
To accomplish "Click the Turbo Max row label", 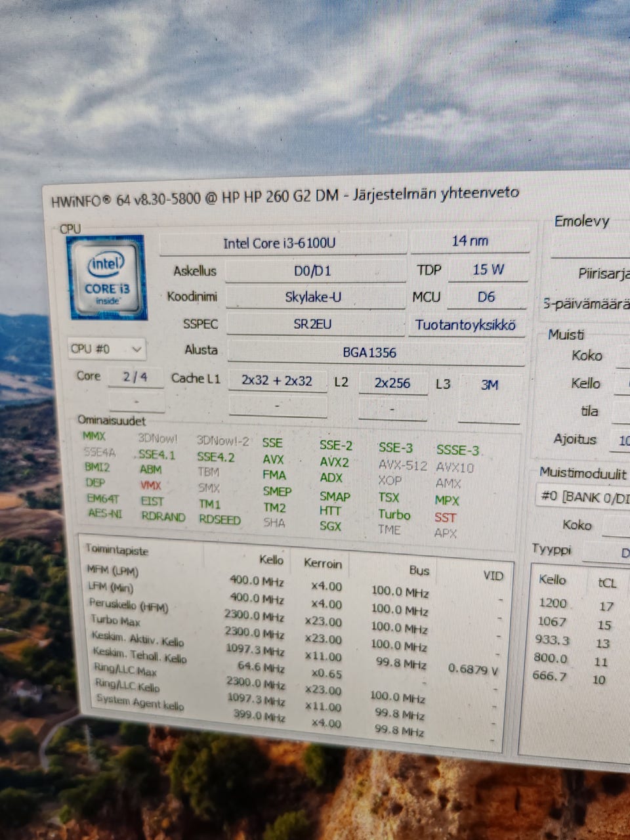I will [115, 620].
